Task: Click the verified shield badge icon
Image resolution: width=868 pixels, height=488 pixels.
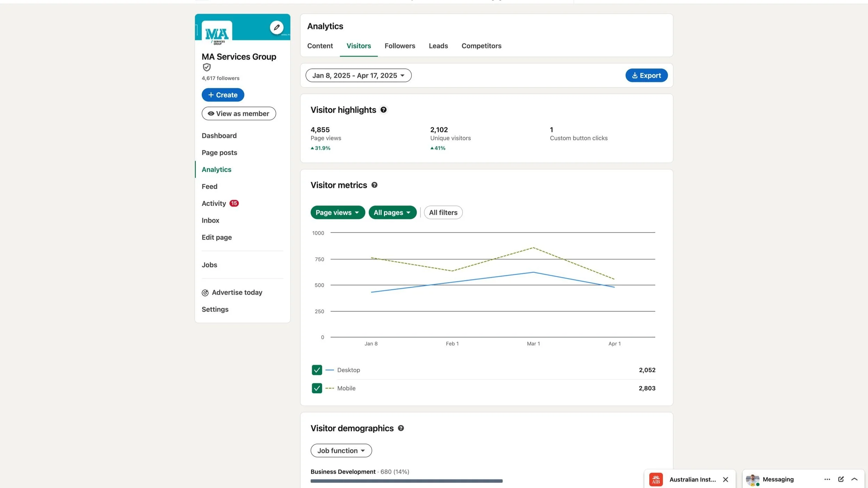Action: [x=207, y=67]
